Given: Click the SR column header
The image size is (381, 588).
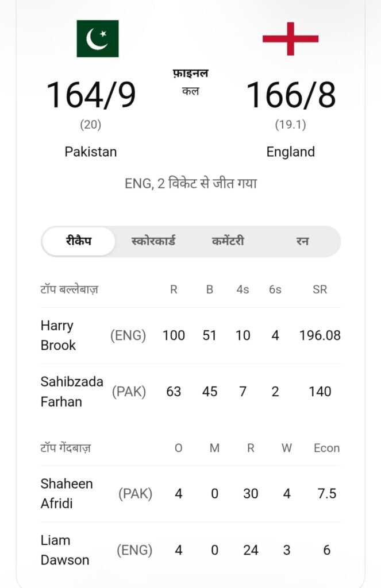Looking at the screenshot, I should (320, 289).
